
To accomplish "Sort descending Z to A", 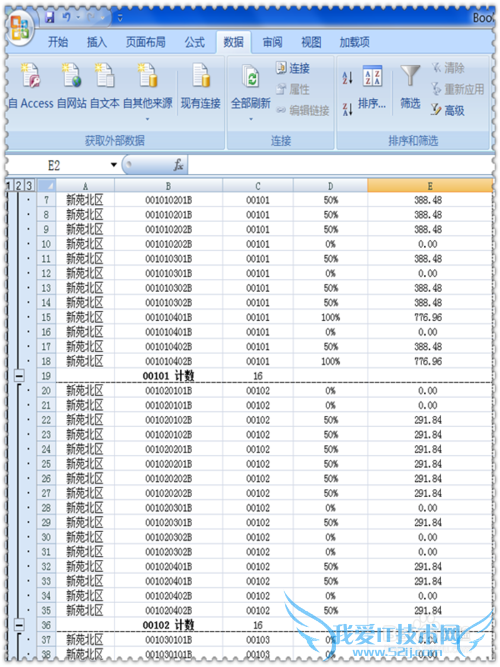I will pos(347,109).
